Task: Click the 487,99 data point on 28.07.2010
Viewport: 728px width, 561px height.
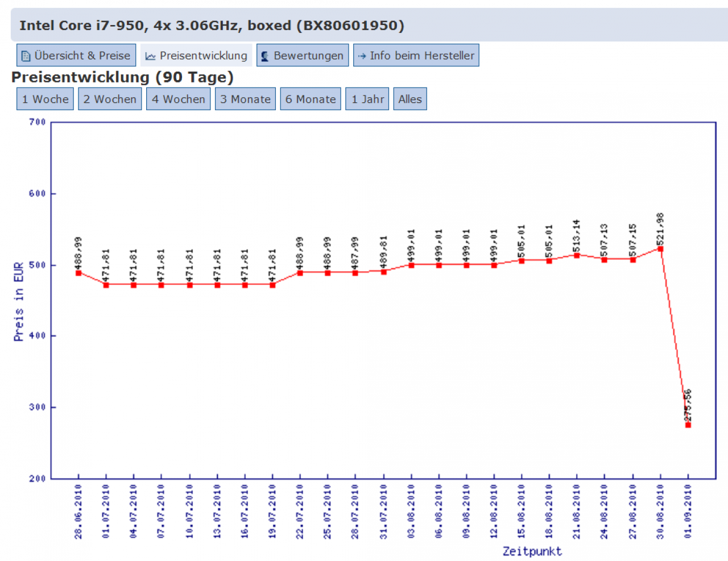Action: 355,273
